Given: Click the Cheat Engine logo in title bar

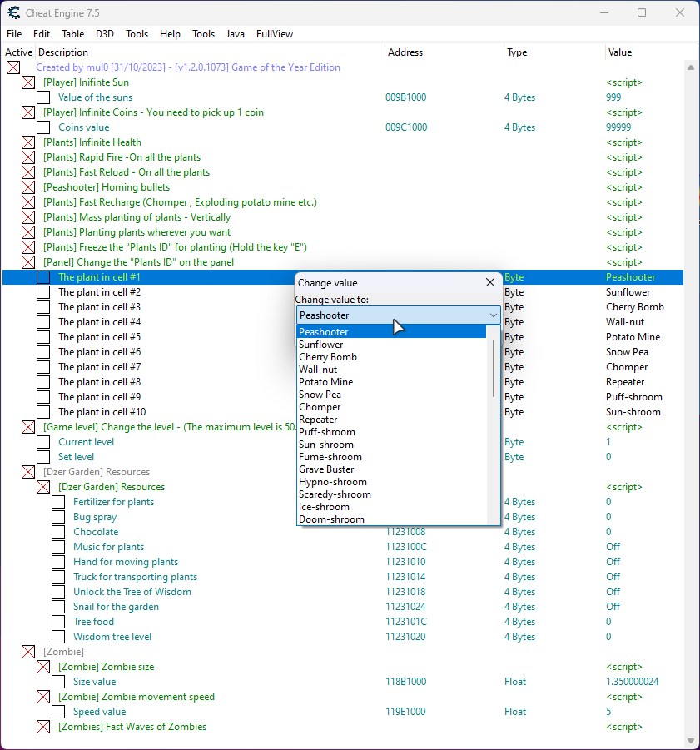Looking at the screenshot, I should [x=14, y=12].
